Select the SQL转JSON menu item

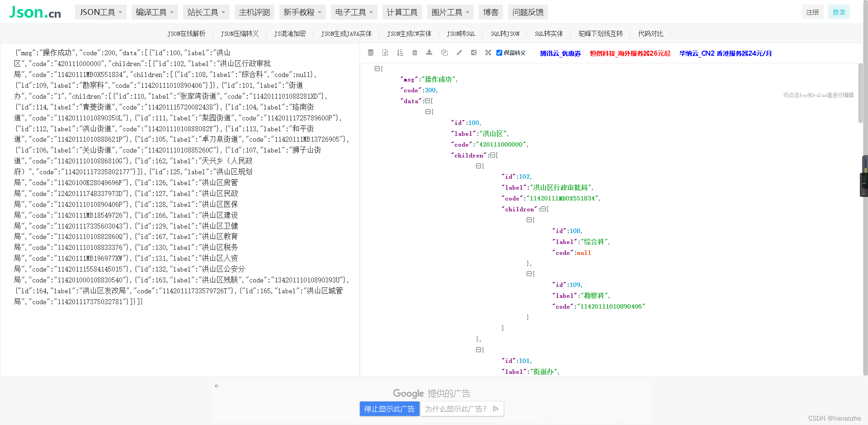point(505,33)
